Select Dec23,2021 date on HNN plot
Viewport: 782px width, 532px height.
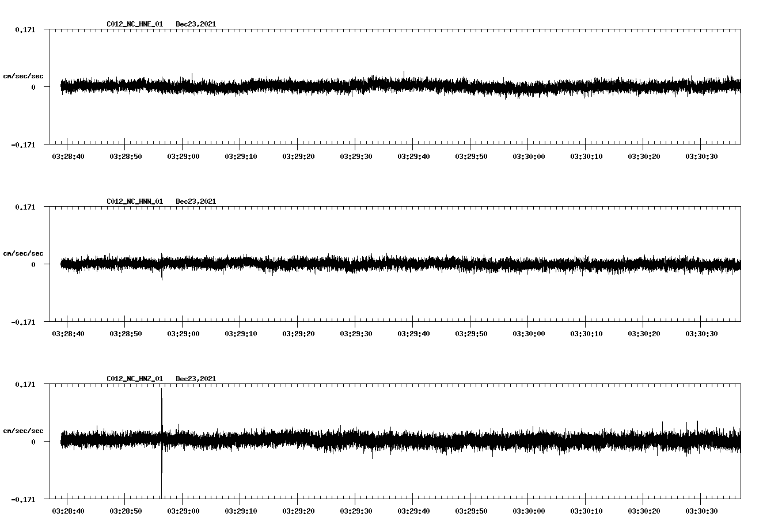click(196, 202)
